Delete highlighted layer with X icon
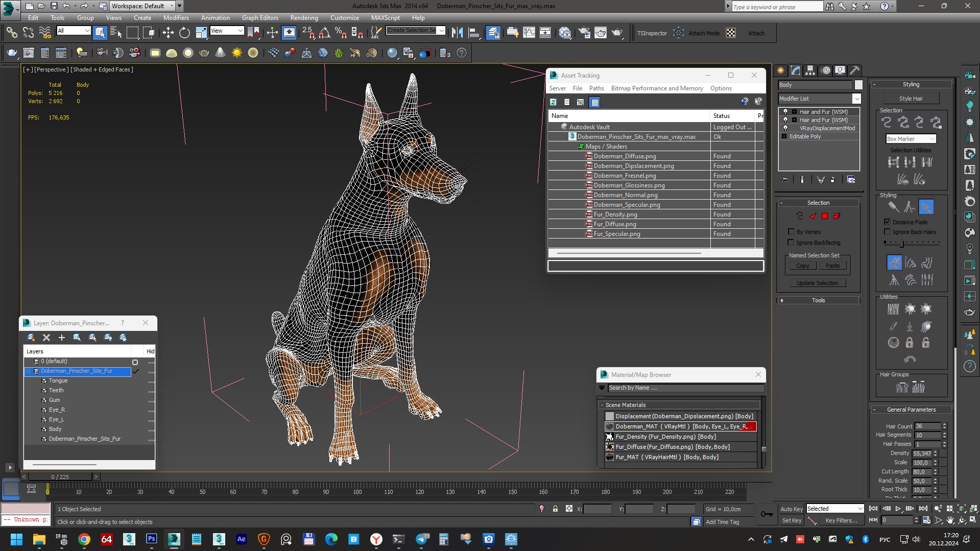The image size is (980, 551). coord(46,338)
